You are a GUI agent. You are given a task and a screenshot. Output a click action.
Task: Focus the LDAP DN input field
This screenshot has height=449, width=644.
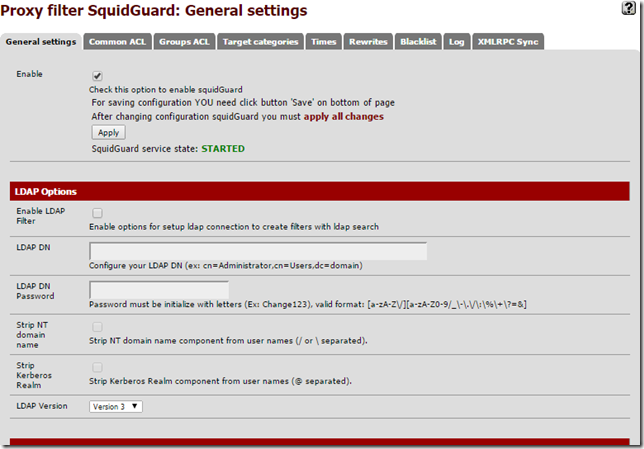(x=258, y=251)
